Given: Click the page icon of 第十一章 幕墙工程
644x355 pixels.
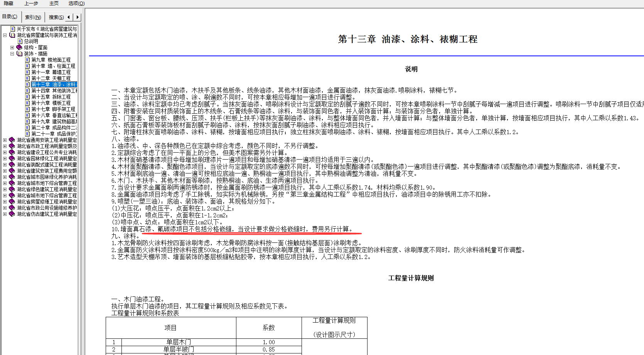Looking at the screenshot, I should coord(27,72).
